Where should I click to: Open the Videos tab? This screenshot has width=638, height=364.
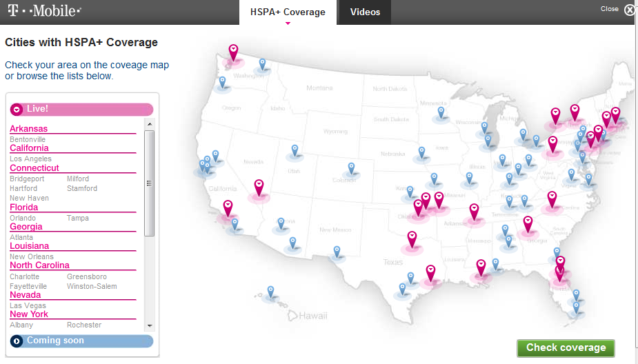pyautogui.click(x=365, y=12)
